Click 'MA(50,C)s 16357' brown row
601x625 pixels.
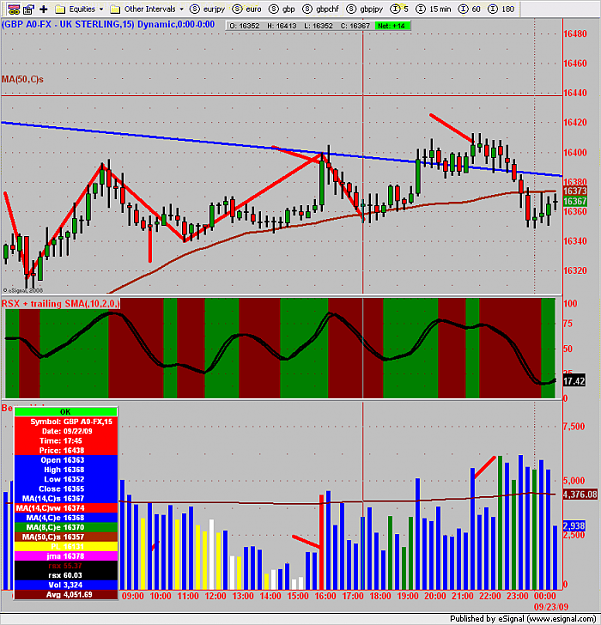point(66,537)
